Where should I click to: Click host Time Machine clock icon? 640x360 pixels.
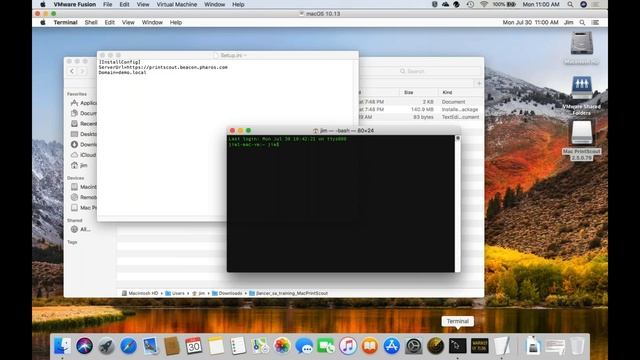click(470, 4)
